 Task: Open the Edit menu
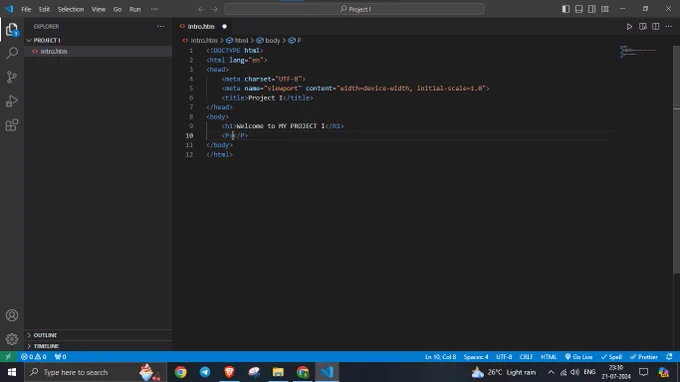[44, 9]
